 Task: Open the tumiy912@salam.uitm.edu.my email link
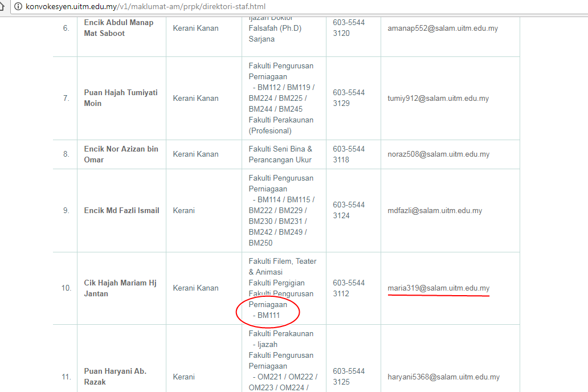[438, 98]
